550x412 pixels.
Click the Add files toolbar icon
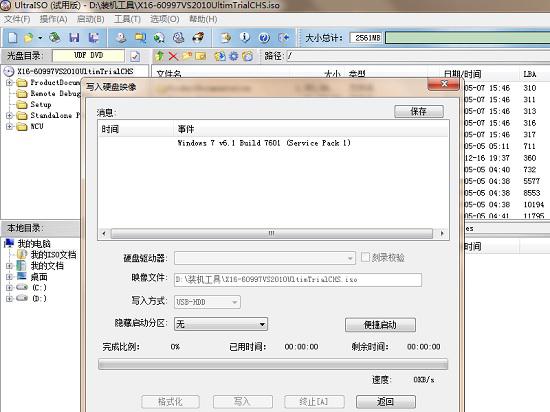point(226,38)
